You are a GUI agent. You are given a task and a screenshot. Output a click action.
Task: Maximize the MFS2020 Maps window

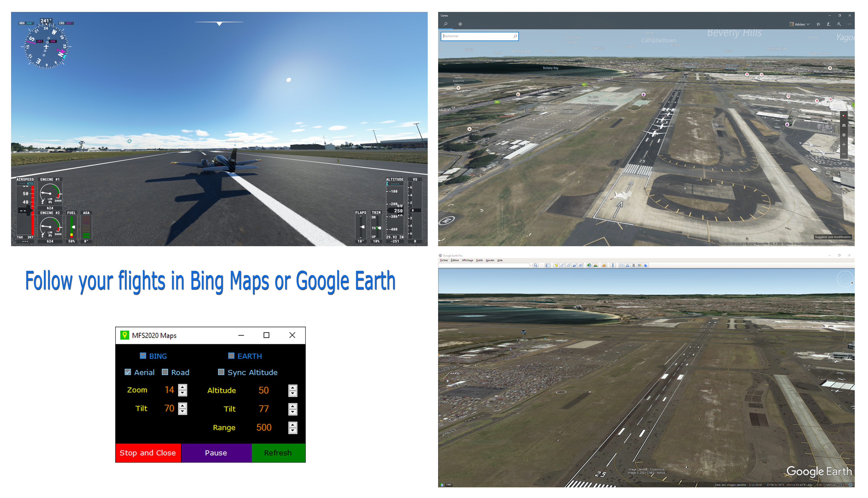(266, 335)
